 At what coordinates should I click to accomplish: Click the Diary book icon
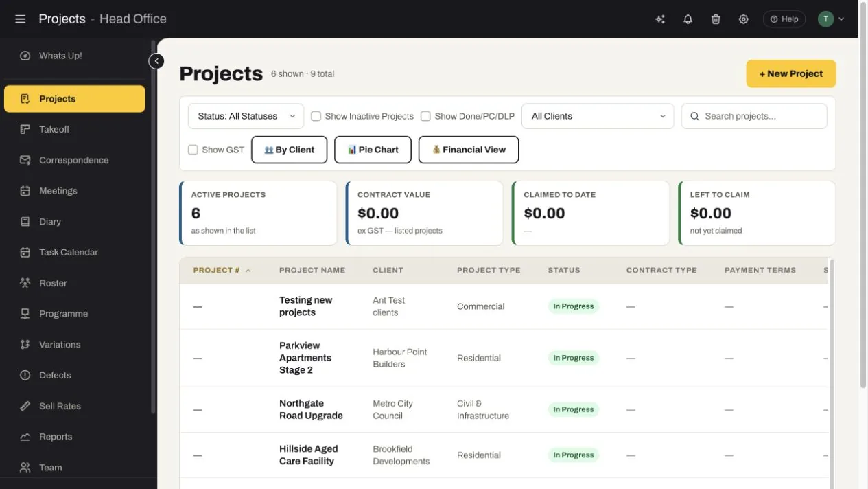coord(25,222)
